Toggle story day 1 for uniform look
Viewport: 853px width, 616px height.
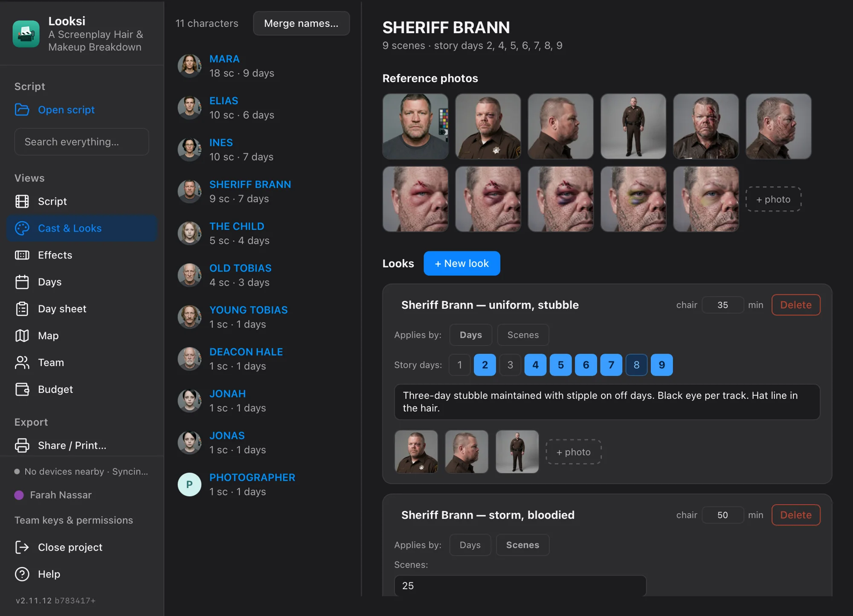pos(459,365)
